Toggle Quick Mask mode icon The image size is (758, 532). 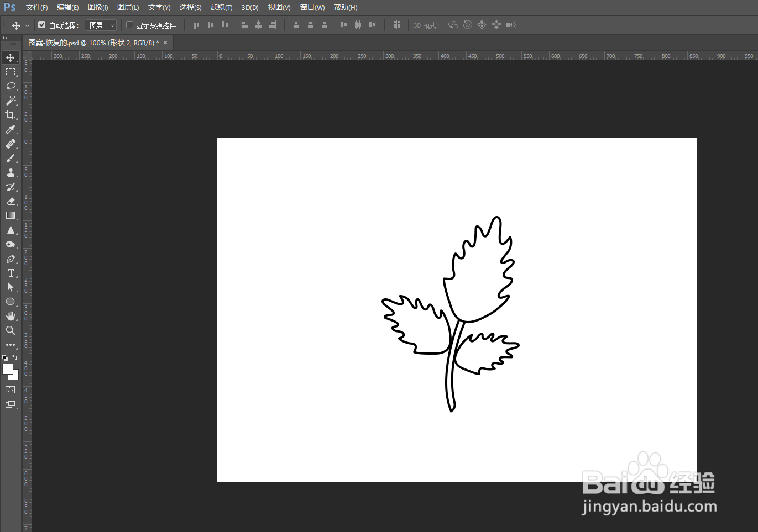pos(11,390)
